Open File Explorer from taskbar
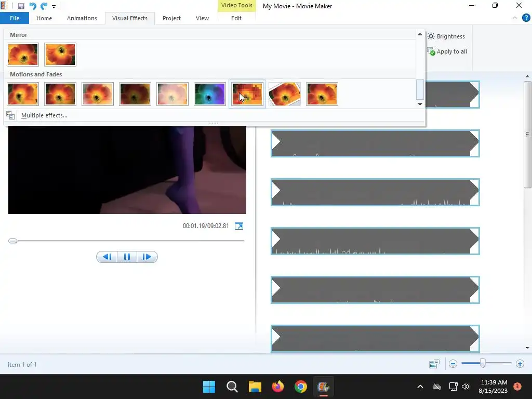This screenshot has height=399, width=532. click(x=255, y=387)
